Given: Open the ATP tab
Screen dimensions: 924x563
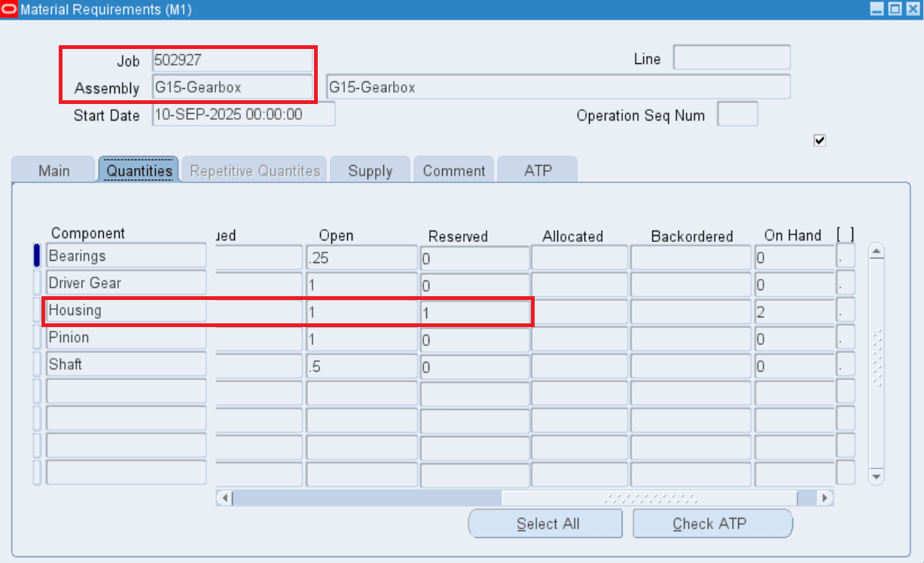Looking at the screenshot, I should [537, 170].
